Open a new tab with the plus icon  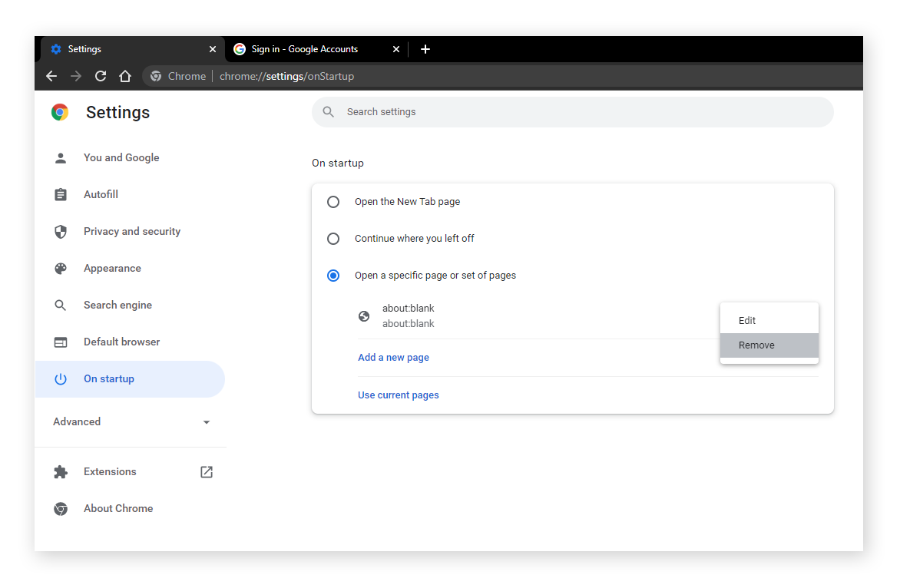[425, 49]
